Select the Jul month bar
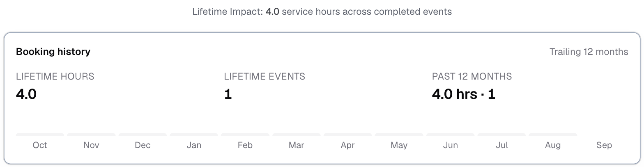The height and width of the screenshot is (167, 644). 502,135
